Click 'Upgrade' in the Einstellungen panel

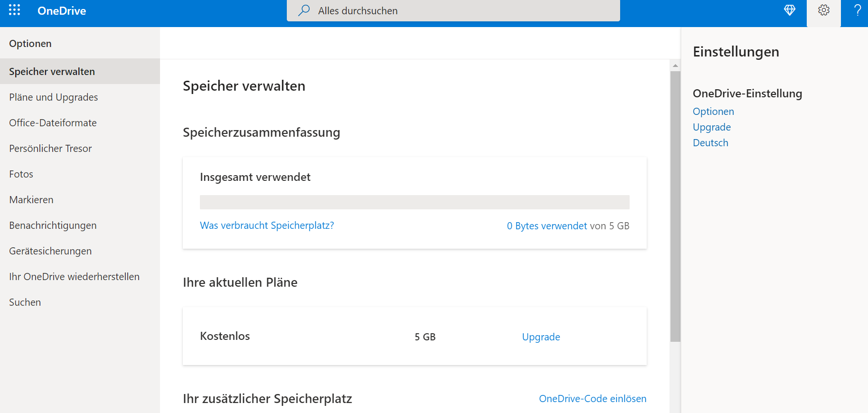(712, 127)
